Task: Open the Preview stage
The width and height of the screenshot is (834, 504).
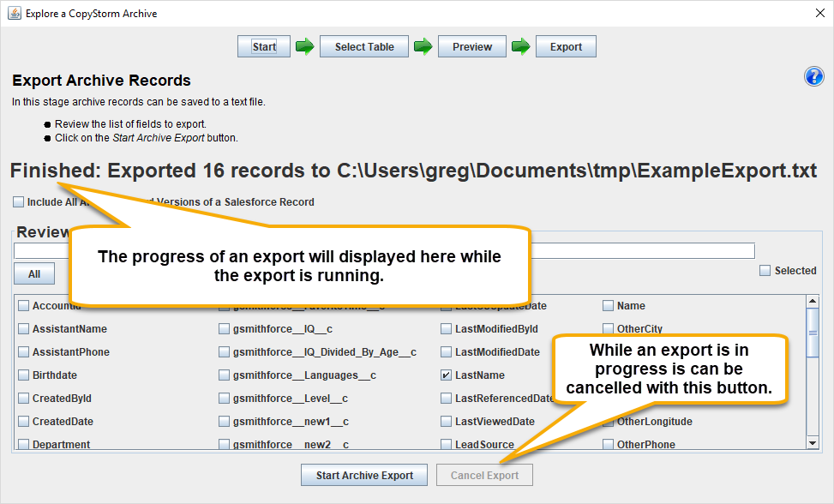Action: [x=472, y=47]
